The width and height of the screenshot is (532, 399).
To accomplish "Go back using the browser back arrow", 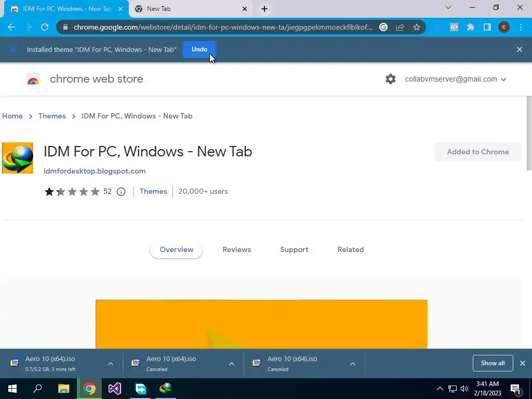I will tap(11, 27).
